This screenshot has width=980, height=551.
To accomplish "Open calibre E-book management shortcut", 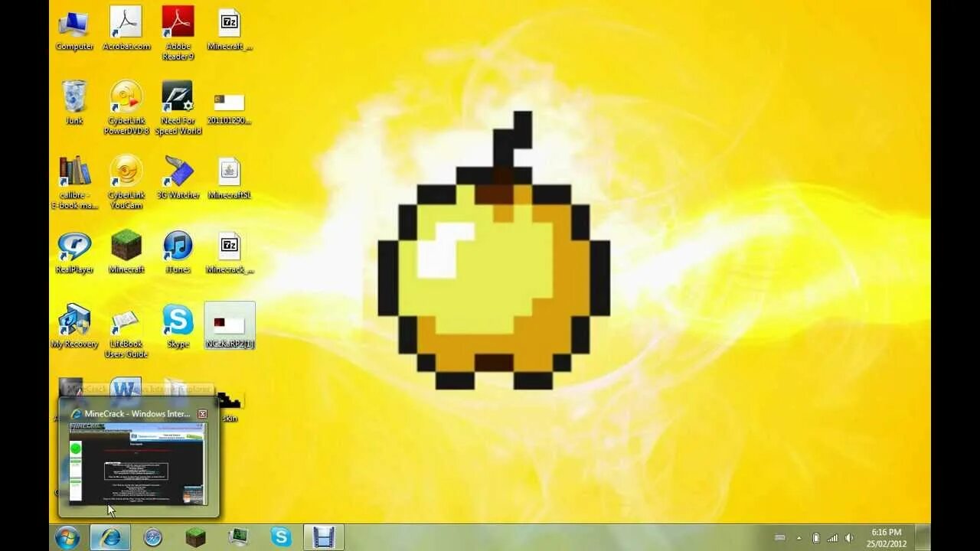I will pyautogui.click(x=74, y=182).
